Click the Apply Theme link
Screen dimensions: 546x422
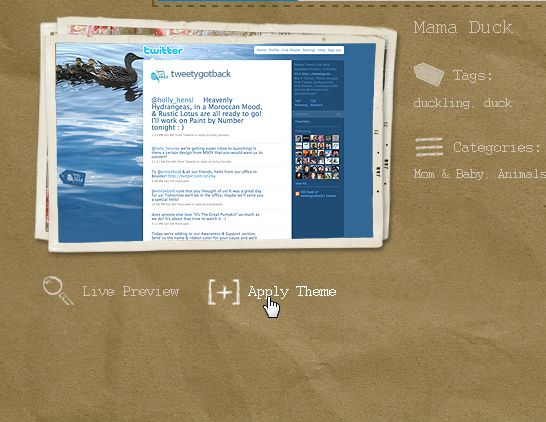[x=292, y=292]
